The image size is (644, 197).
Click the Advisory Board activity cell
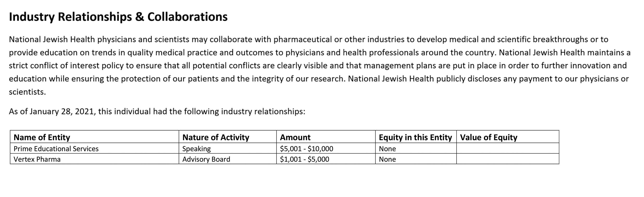206,159
